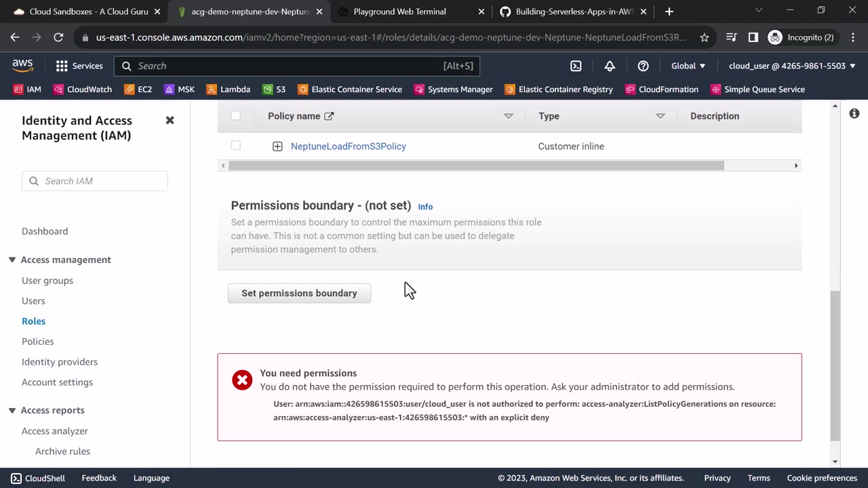868x488 pixels.
Task: Select Roles in the sidebar
Action: pos(34,321)
